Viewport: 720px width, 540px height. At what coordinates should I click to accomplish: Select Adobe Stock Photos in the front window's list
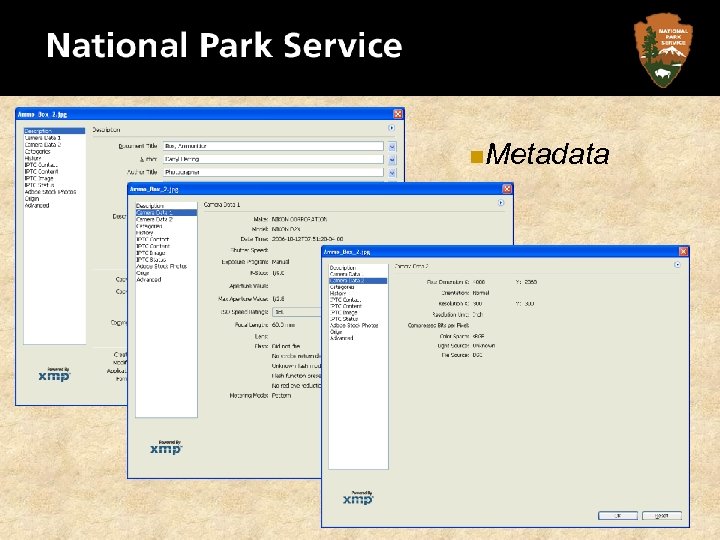click(x=354, y=325)
